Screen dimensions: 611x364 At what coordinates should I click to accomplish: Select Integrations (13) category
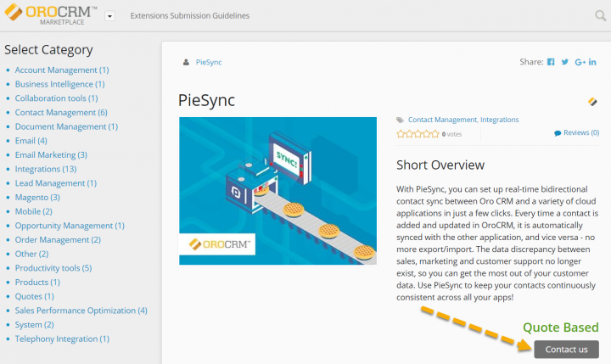click(46, 169)
